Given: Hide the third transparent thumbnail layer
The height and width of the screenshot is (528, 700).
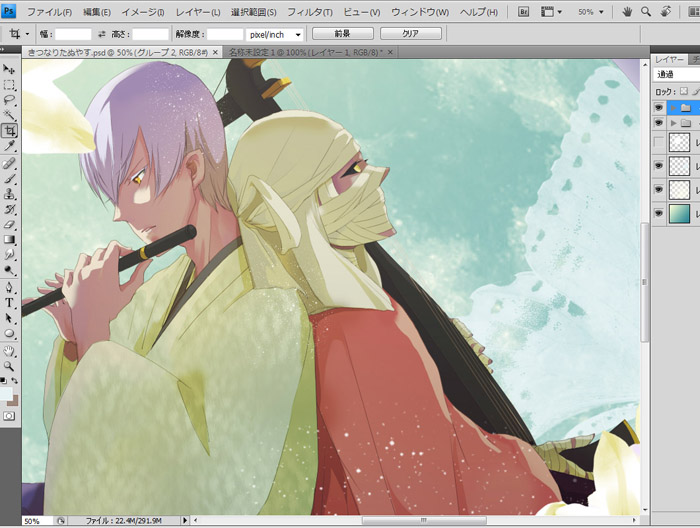Looking at the screenshot, I should pyautogui.click(x=658, y=190).
